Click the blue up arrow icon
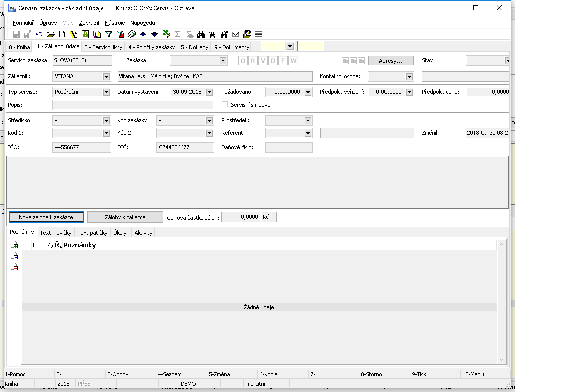This screenshot has height=392, width=579. (x=143, y=34)
